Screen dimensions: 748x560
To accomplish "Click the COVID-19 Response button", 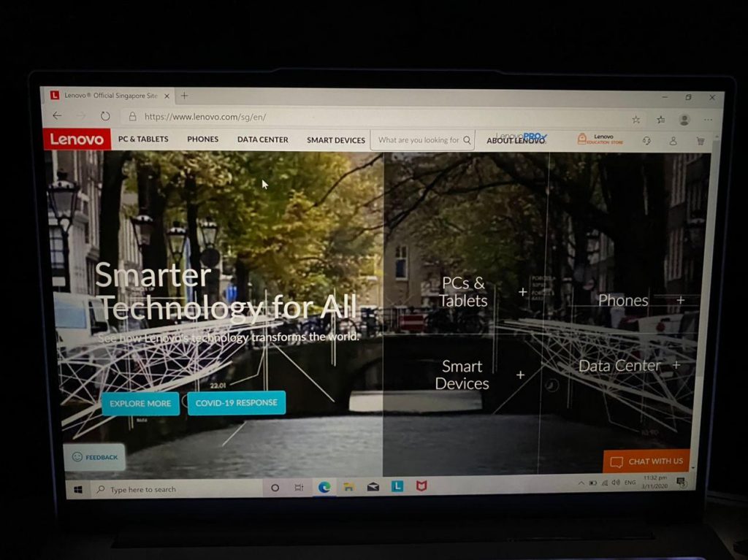I will 236,402.
